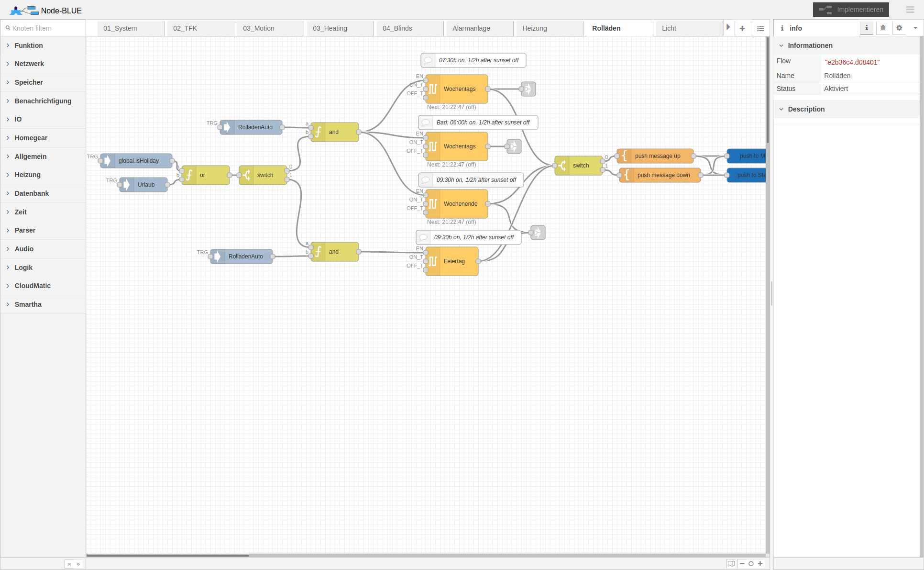Select switch node next to 'or' node
This screenshot has height=570, width=924.
click(x=263, y=175)
